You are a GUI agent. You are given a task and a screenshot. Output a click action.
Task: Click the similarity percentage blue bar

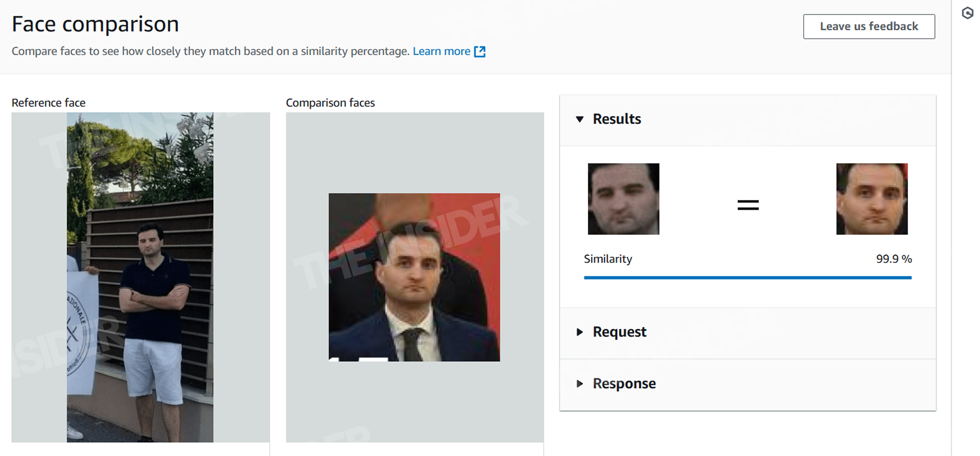click(x=747, y=278)
